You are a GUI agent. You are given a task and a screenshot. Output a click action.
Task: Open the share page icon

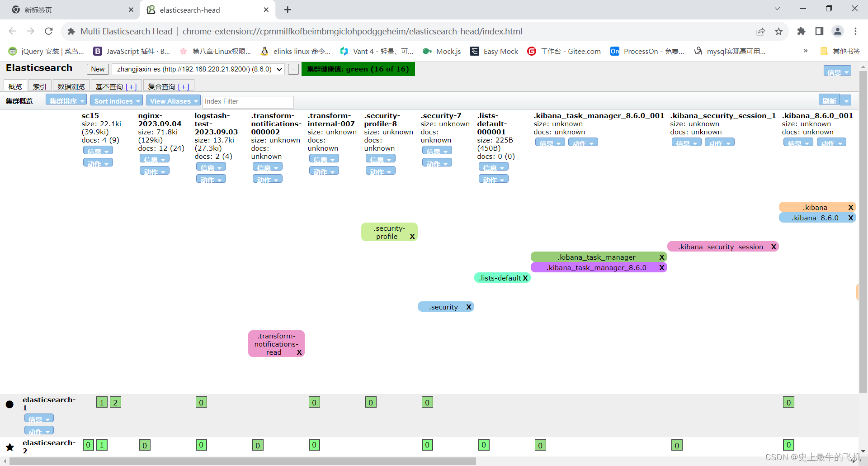[760, 31]
